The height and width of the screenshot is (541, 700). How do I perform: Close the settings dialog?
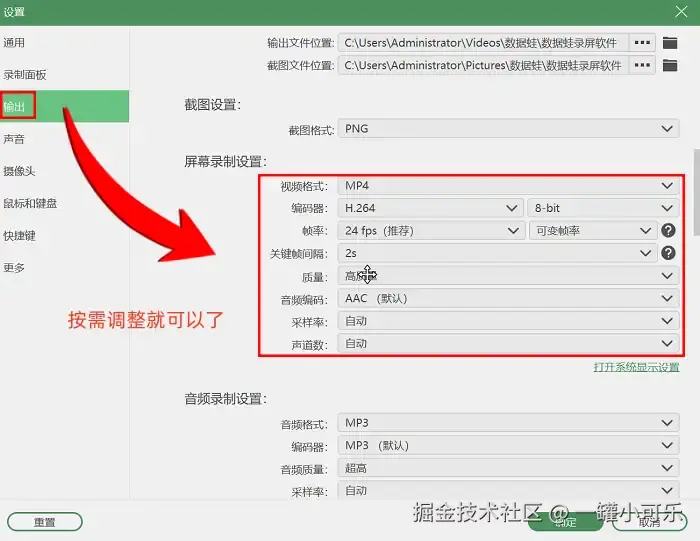point(681,12)
